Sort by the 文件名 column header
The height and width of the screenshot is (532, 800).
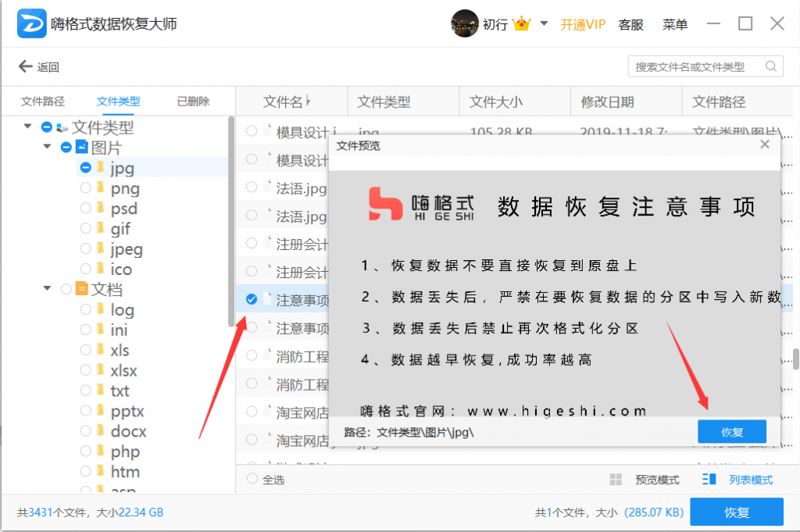click(x=291, y=102)
